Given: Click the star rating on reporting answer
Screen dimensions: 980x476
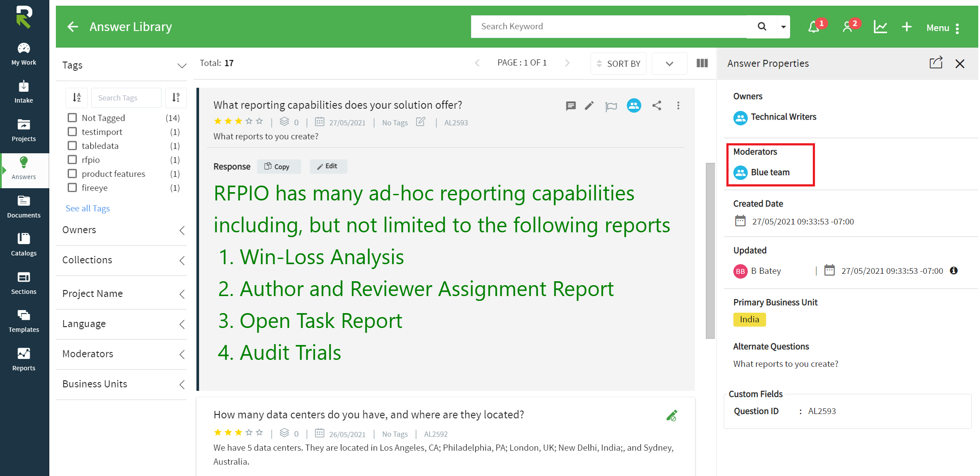Looking at the screenshot, I should point(238,121).
